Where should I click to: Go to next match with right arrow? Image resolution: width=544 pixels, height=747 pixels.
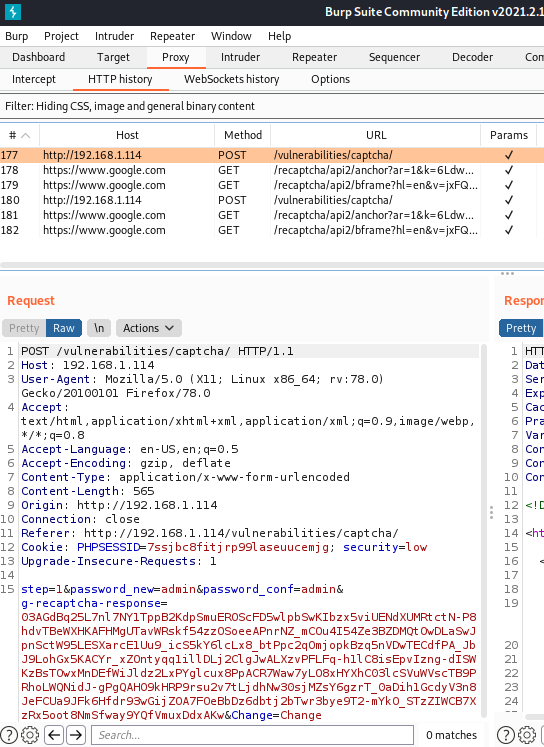76,735
